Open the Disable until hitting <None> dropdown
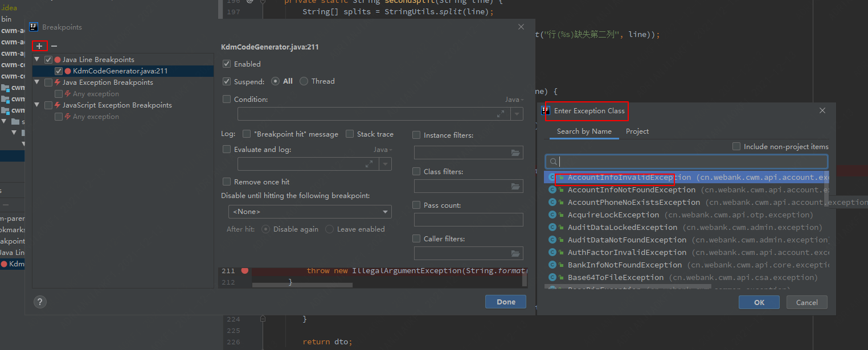Screen dimensions: 868x350 click(x=310, y=212)
